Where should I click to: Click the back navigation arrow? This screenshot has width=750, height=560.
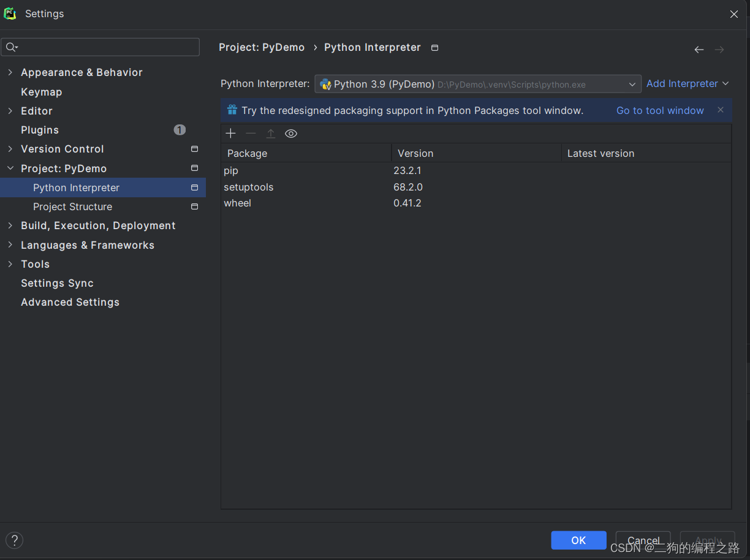click(x=699, y=50)
